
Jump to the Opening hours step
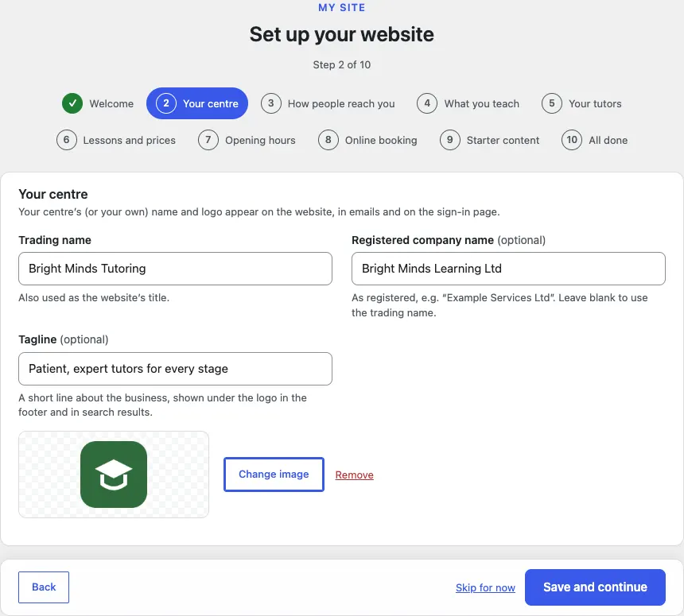(247, 140)
